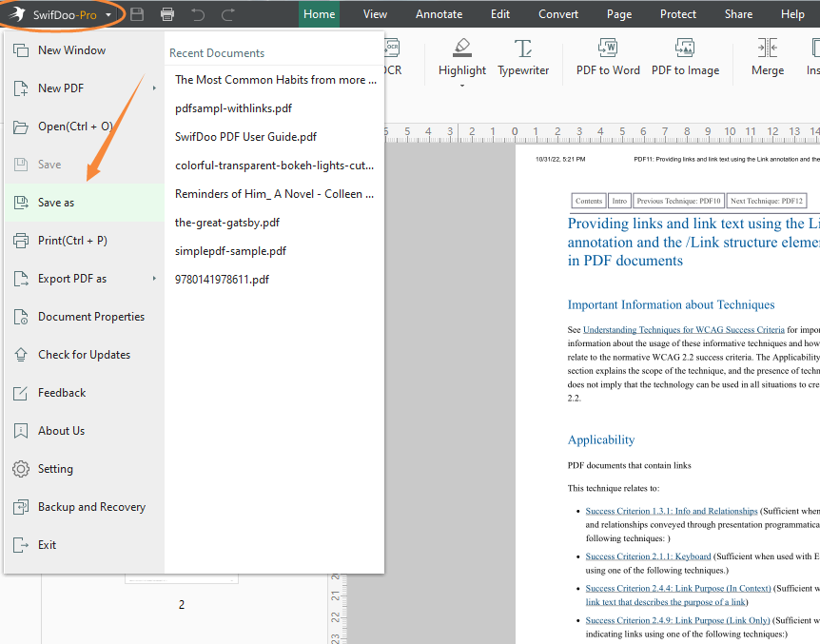820x644 pixels.
Task: Go to the Annotate tab
Action: point(439,14)
